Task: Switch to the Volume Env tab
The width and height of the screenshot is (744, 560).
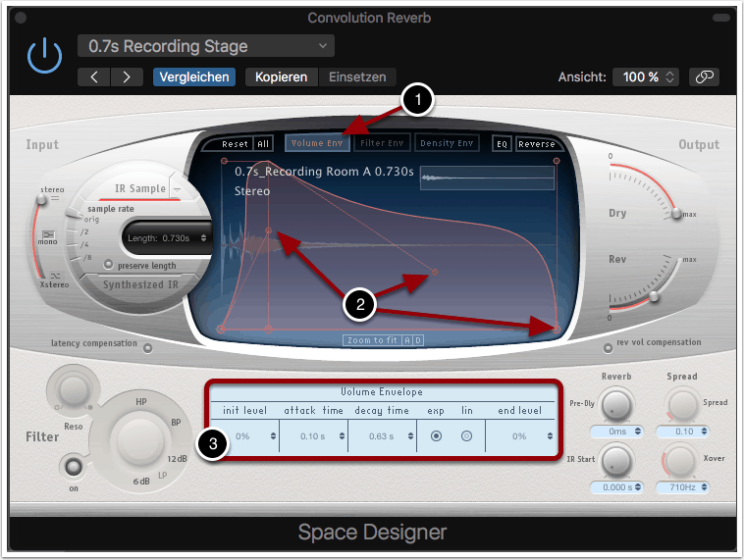Action: pyautogui.click(x=317, y=143)
